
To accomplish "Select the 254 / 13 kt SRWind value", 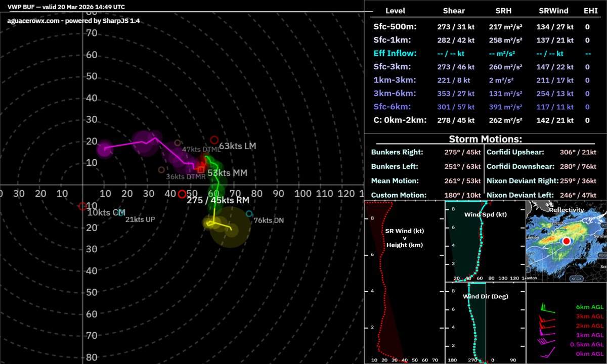I will [555, 93].
